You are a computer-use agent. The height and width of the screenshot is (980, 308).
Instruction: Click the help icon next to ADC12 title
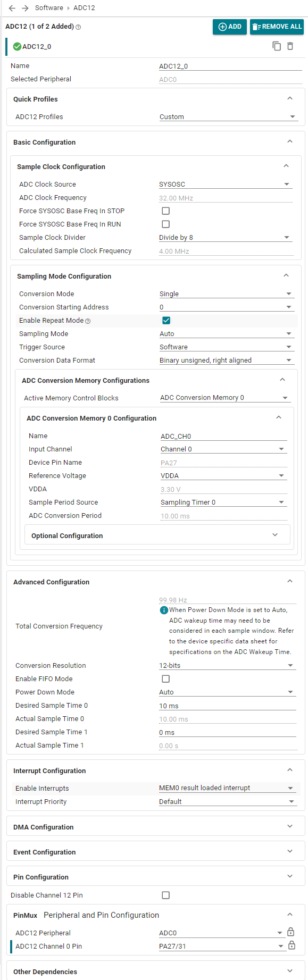coord(78,27)
